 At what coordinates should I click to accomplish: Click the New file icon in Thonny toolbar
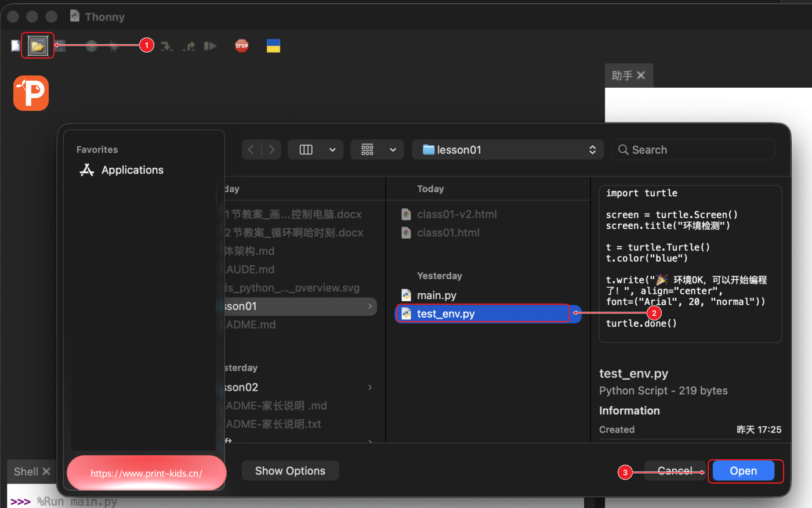coord(16,46)
